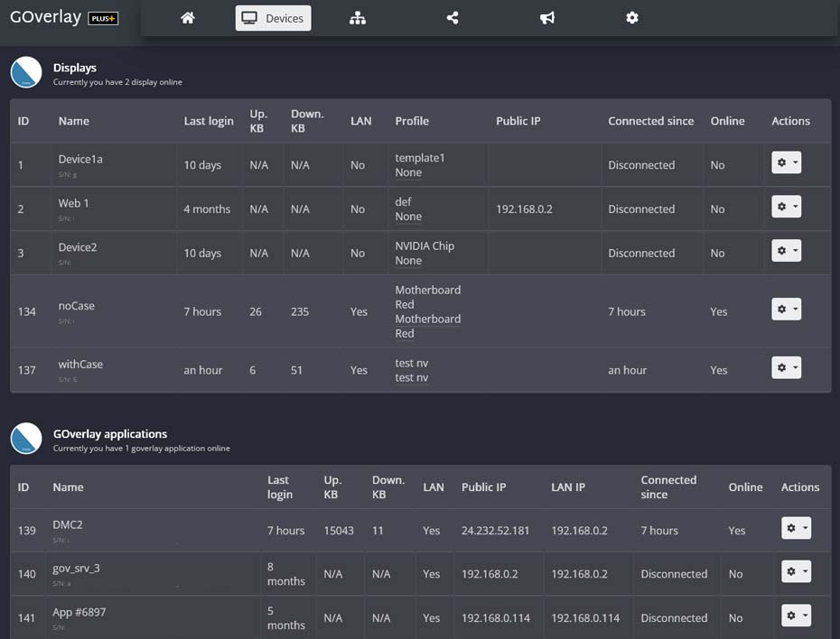Open the Home icon in navbar
The height and width of the screenshot is (639, 840).
188,18
